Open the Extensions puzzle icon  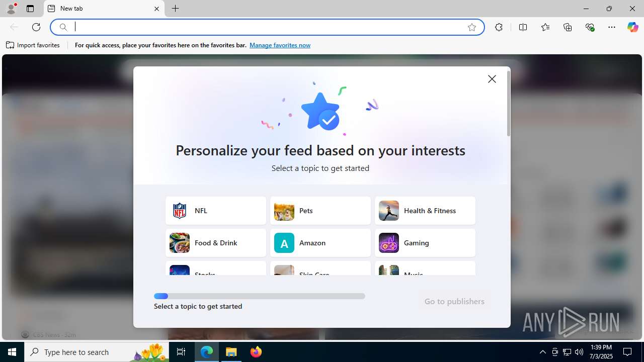499,27
